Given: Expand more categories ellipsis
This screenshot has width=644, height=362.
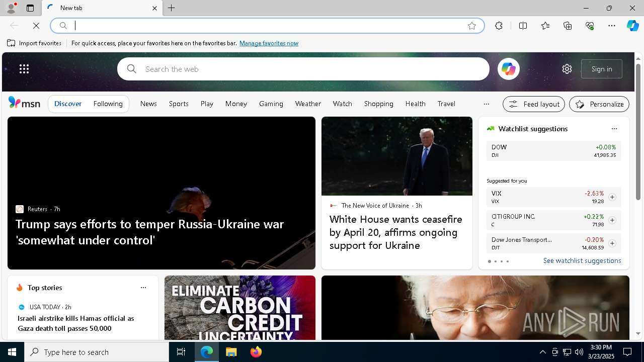Looking at the screenshot, I should pos(486,104).
